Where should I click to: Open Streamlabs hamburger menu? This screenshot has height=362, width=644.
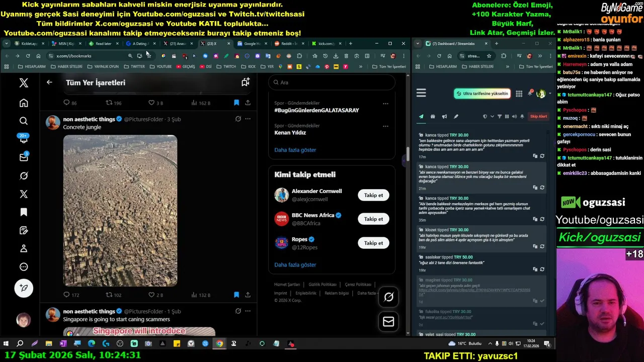click(x=421, y=93)
